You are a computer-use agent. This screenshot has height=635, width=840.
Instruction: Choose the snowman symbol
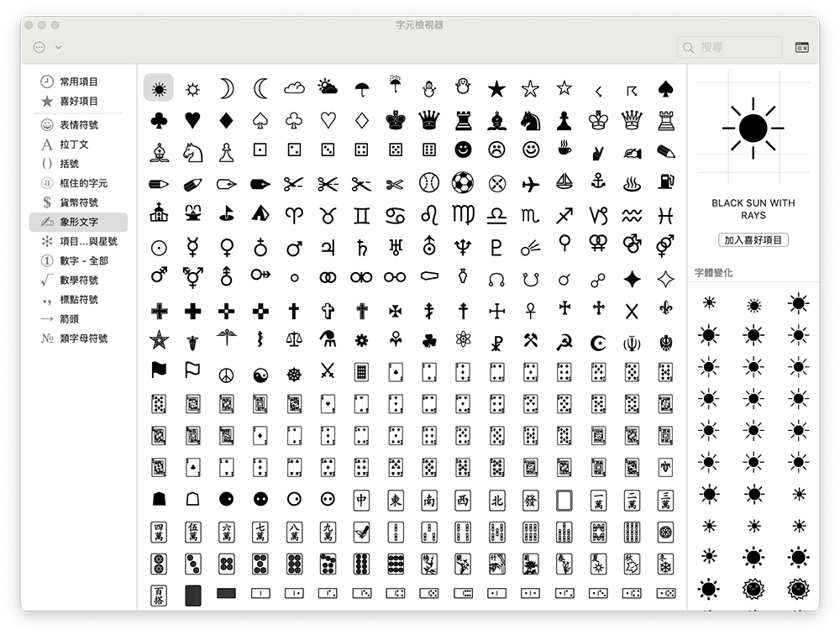(429, 88)
